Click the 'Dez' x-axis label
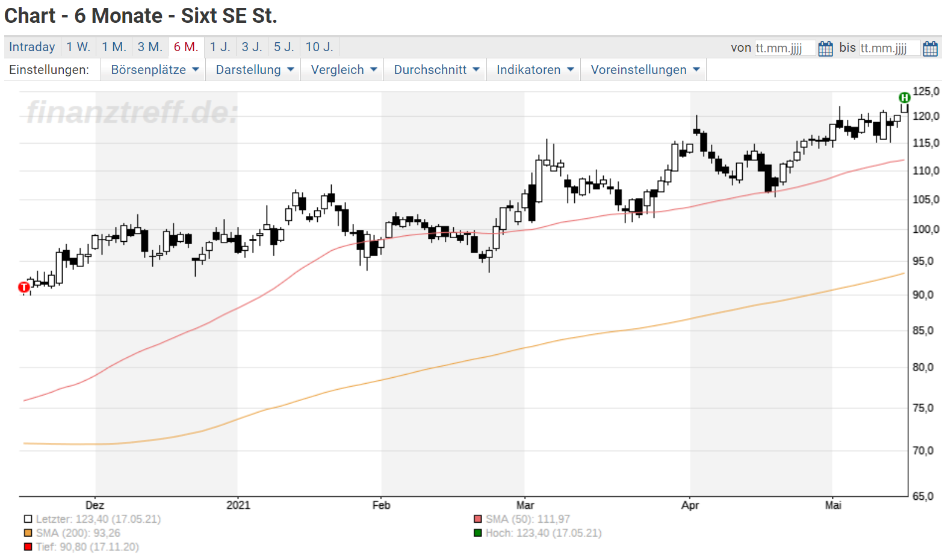This screenshot has height=560, width=942. 95,505
